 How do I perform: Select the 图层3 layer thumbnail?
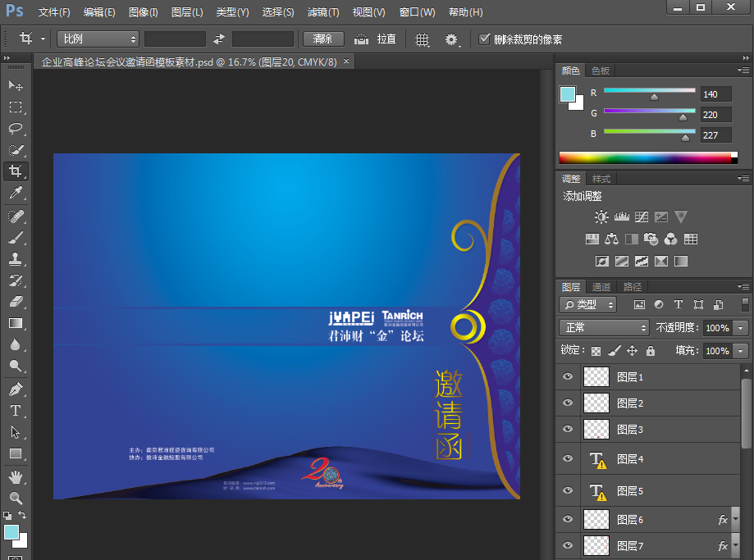click(x=596, y=429)
